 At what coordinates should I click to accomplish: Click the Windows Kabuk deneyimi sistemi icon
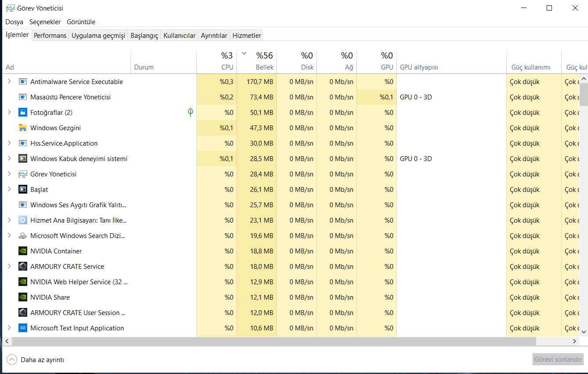(x=23, y=159)
